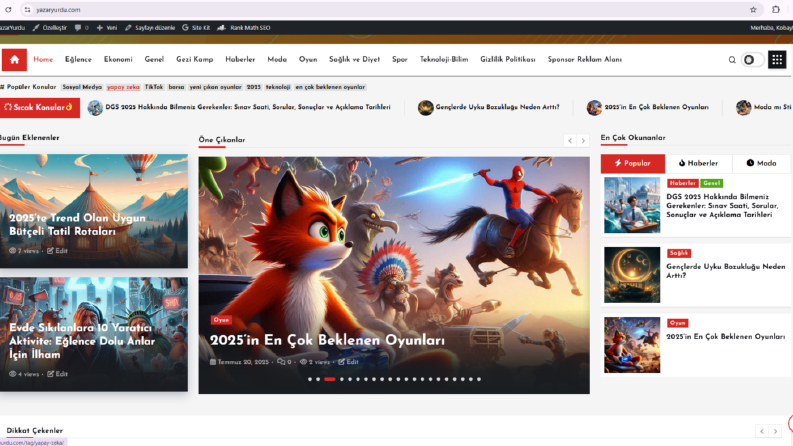Open Sağlık ve Diyet category

coord(355,60)
